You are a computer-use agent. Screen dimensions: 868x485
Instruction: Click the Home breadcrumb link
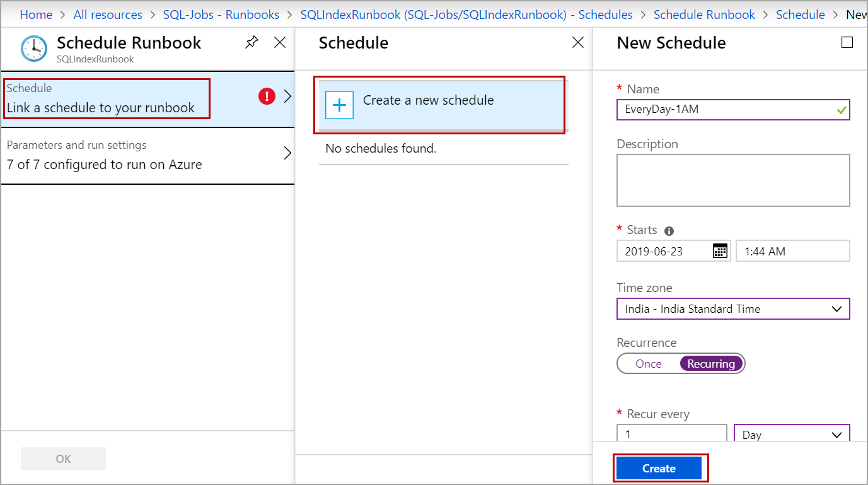(36, 15)
